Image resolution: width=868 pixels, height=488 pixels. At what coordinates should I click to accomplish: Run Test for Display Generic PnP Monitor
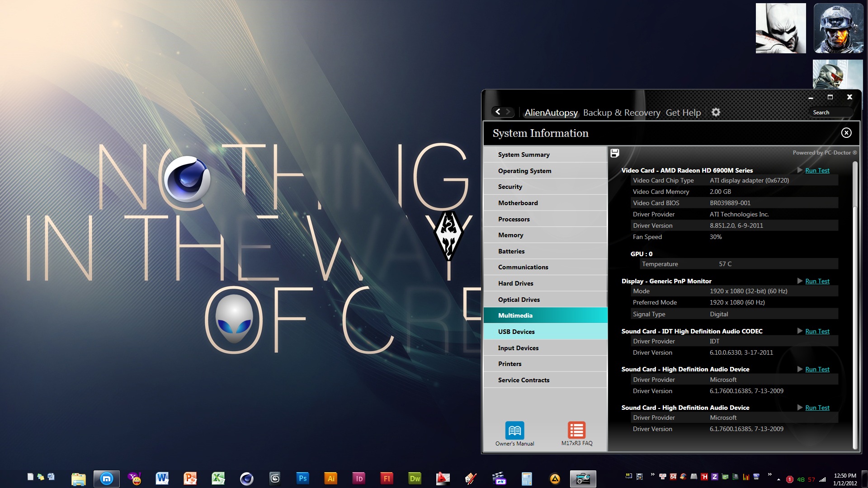(x=817, y=281)
